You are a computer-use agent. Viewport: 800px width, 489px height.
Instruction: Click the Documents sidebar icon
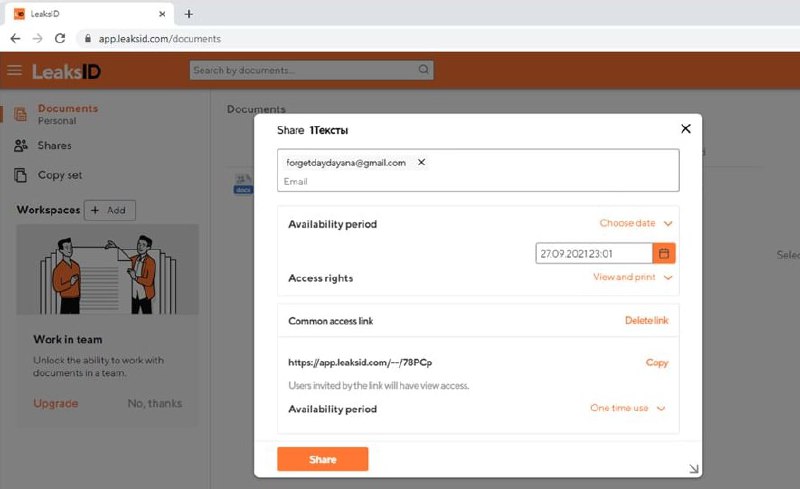click(x=21, y=114)
